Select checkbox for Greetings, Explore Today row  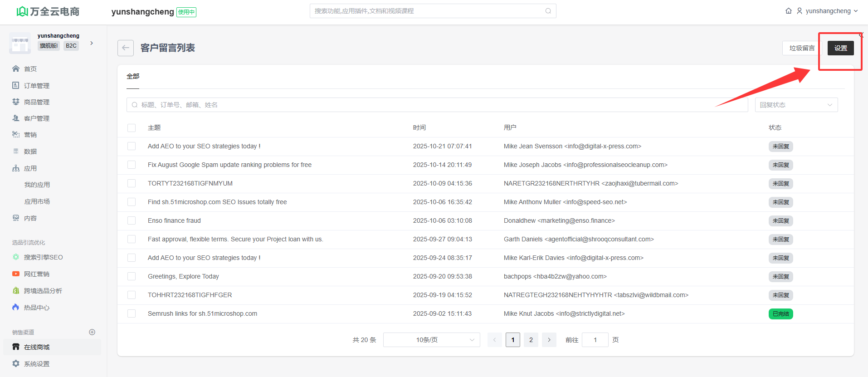[x=132, y=276]
